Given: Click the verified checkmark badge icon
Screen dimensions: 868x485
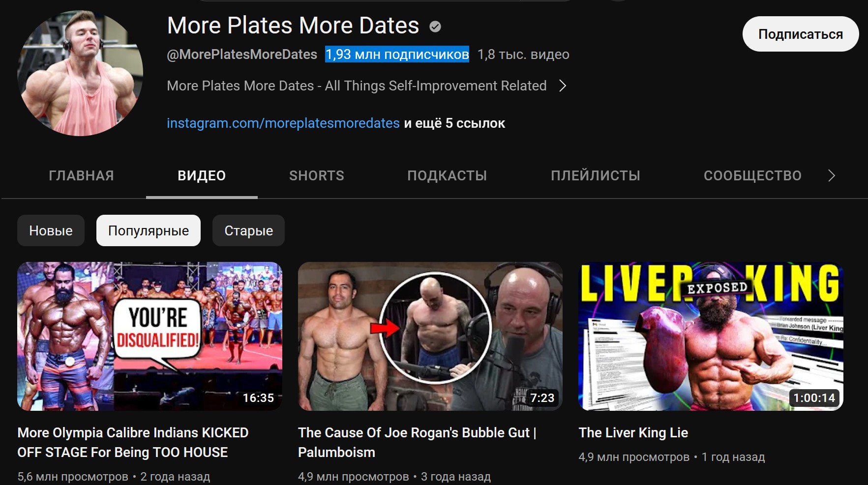Looking at the screenshot, I should (x=435, y=27).
